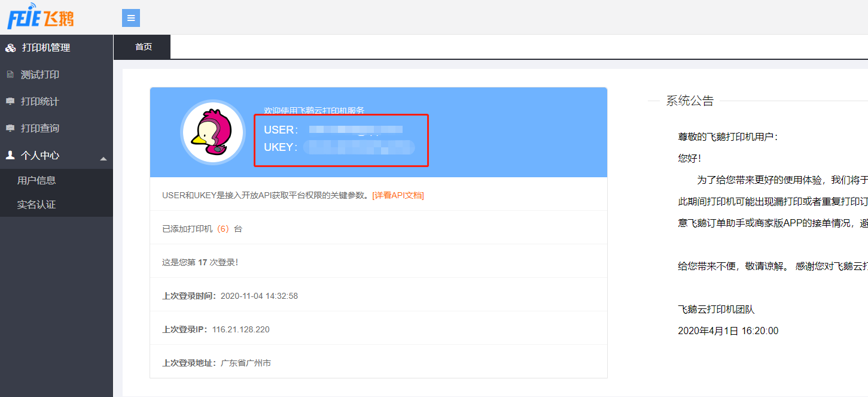The image size is (868, 397).
Task: Click the 飞鹅云打印机团队 signature
Action: point(716,310)
